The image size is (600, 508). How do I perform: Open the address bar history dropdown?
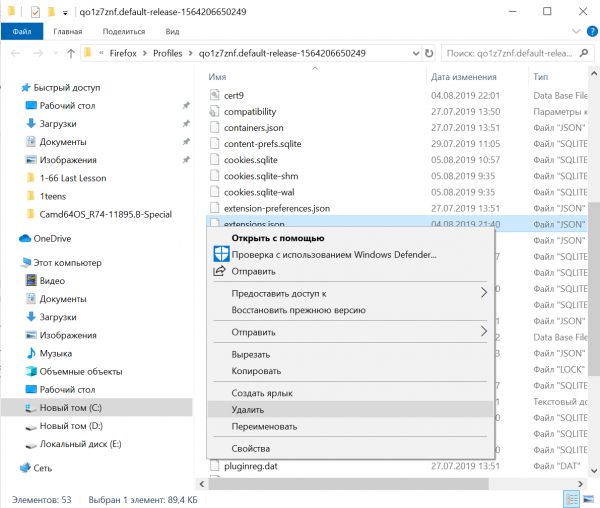coord(416,53)
